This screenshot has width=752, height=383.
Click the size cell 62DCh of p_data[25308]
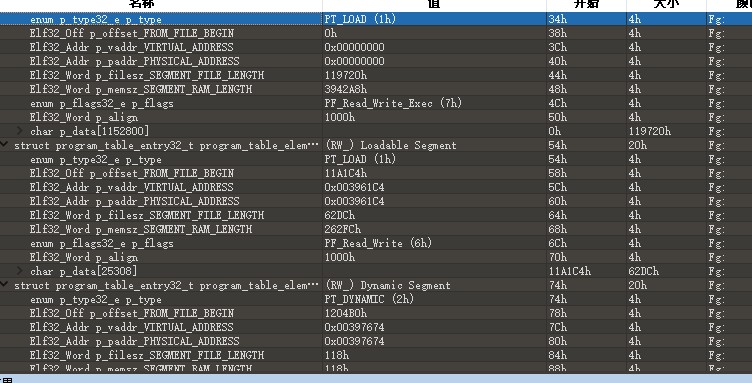[644, 271]
